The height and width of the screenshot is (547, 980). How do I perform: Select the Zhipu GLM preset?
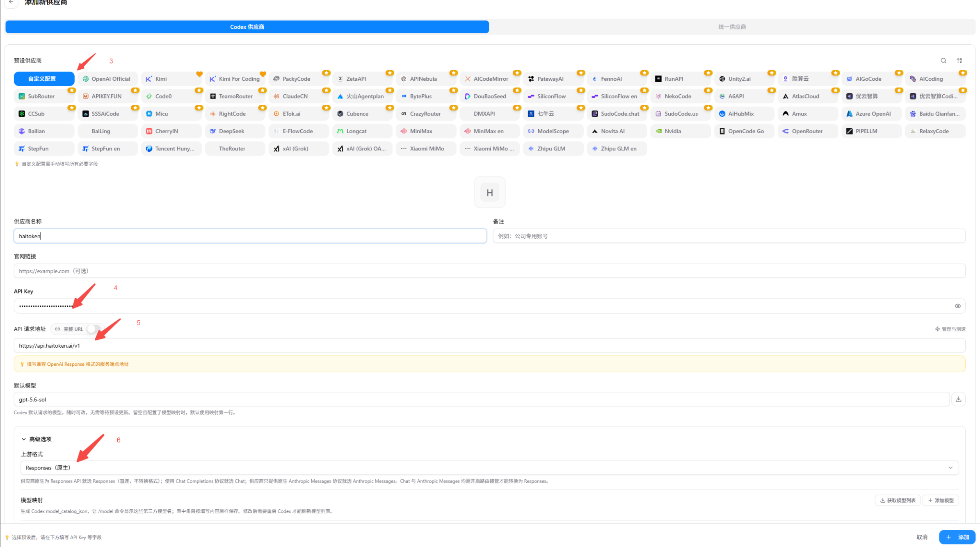(x=553, y=148)
